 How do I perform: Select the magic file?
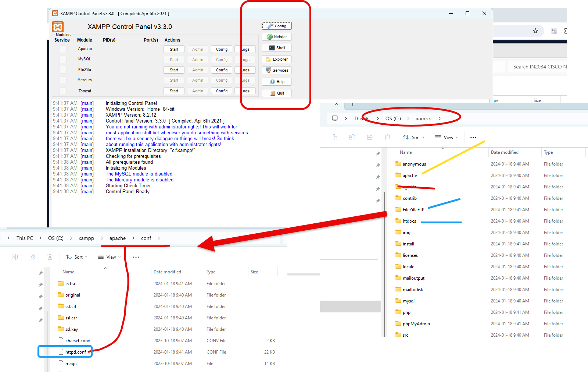[x=71, y=364]
